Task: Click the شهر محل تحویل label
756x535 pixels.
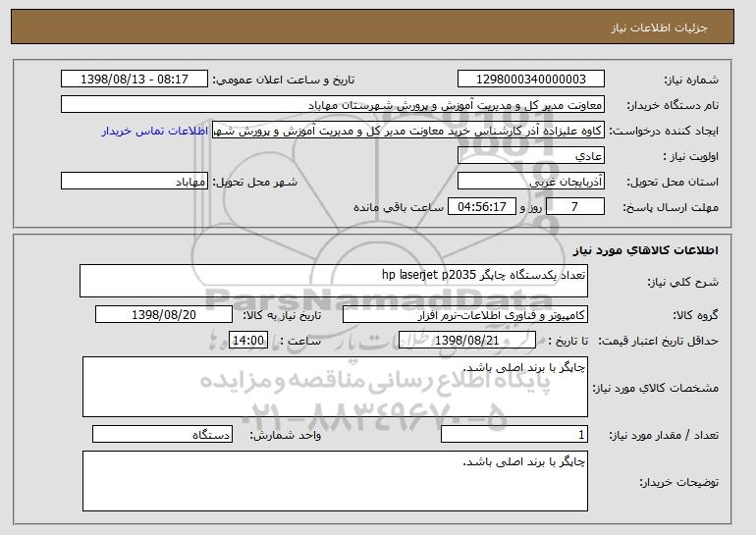Action: 255,183
